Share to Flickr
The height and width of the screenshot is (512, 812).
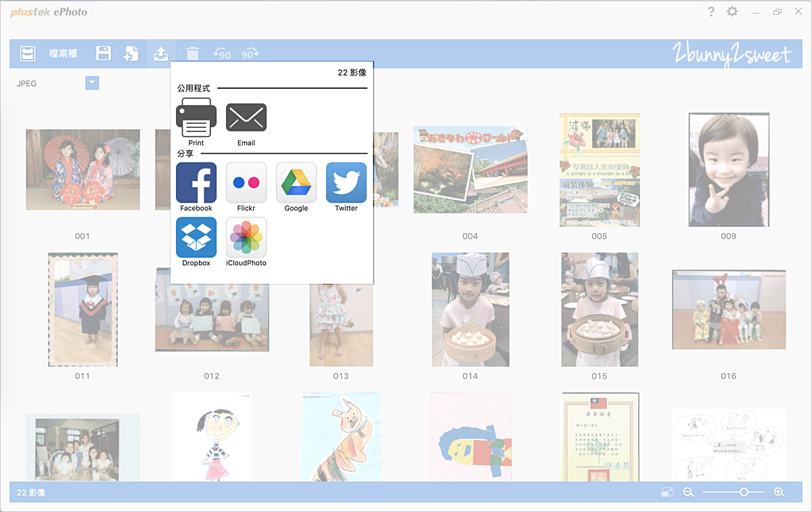pos(246,187)
